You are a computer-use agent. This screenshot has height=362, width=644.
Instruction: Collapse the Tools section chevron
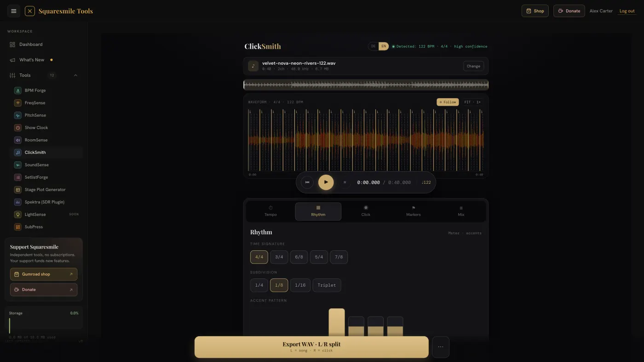(75, 75)
